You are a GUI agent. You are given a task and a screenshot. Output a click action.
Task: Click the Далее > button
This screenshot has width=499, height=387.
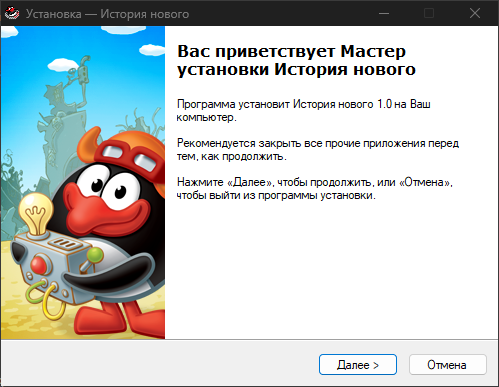[x=358, y=365]
